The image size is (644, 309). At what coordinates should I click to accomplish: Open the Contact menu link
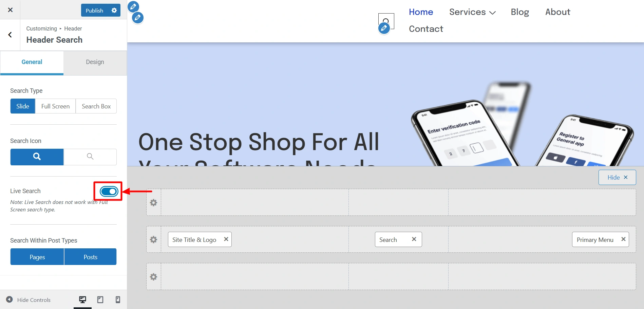(426, 29)
